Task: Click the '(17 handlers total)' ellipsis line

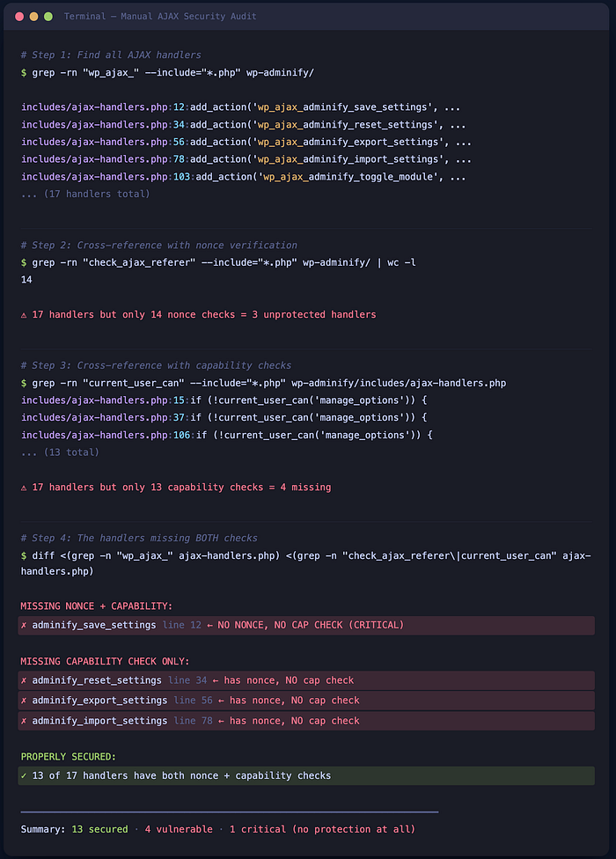Action: point(84,194)
